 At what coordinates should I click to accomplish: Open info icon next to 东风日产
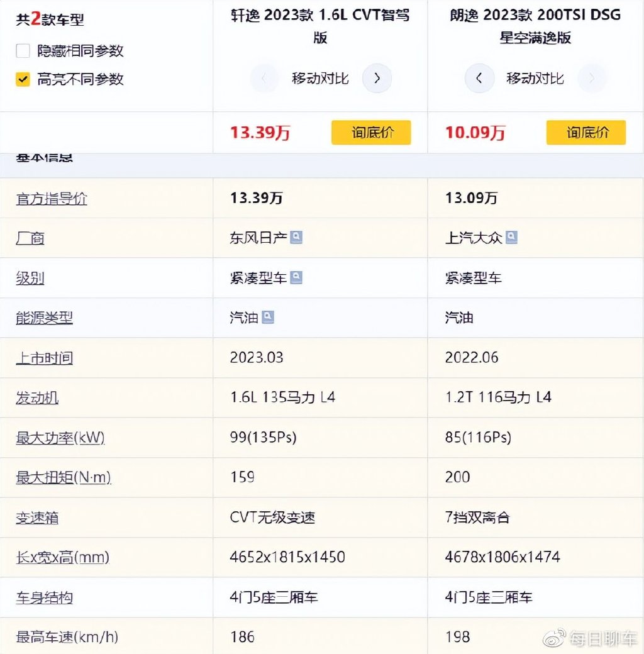coord(296,237)
